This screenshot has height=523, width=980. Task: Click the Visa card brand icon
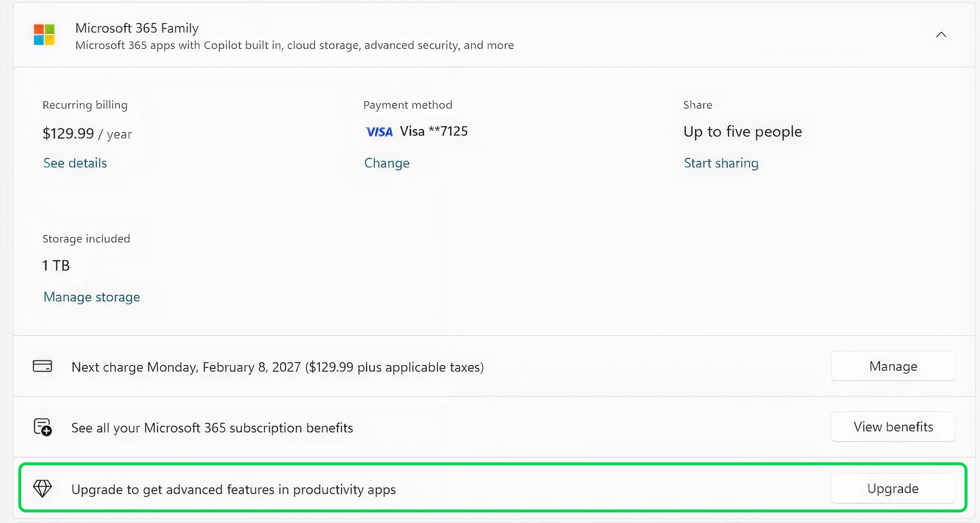379,131
